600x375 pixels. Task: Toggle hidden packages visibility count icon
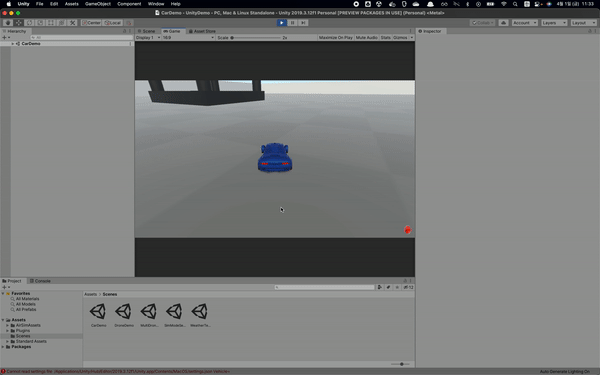click(x=408, y=287)
